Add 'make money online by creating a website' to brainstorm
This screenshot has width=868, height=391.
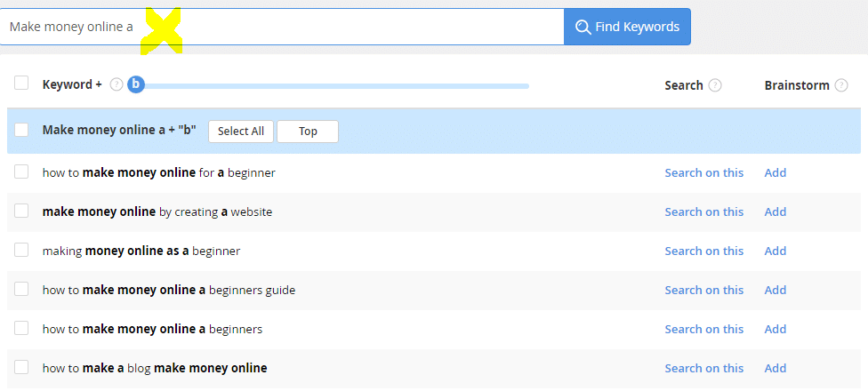click(775, 211)
